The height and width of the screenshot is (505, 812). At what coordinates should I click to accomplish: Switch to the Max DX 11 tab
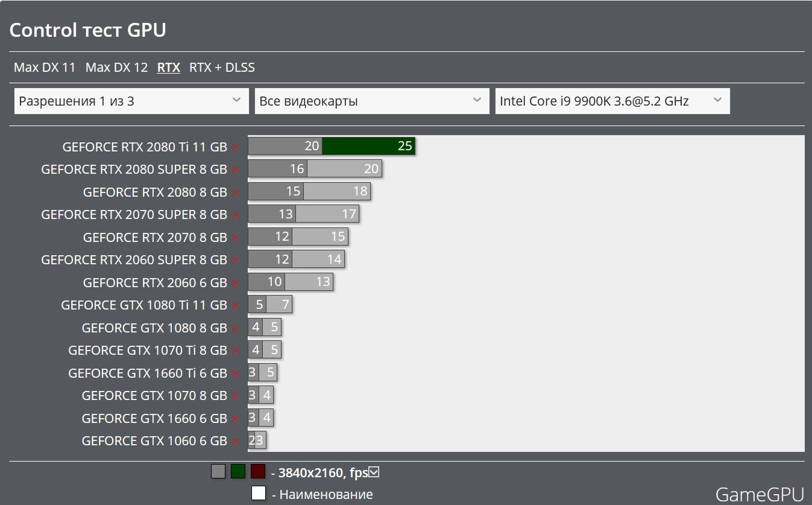click(45, 68)
